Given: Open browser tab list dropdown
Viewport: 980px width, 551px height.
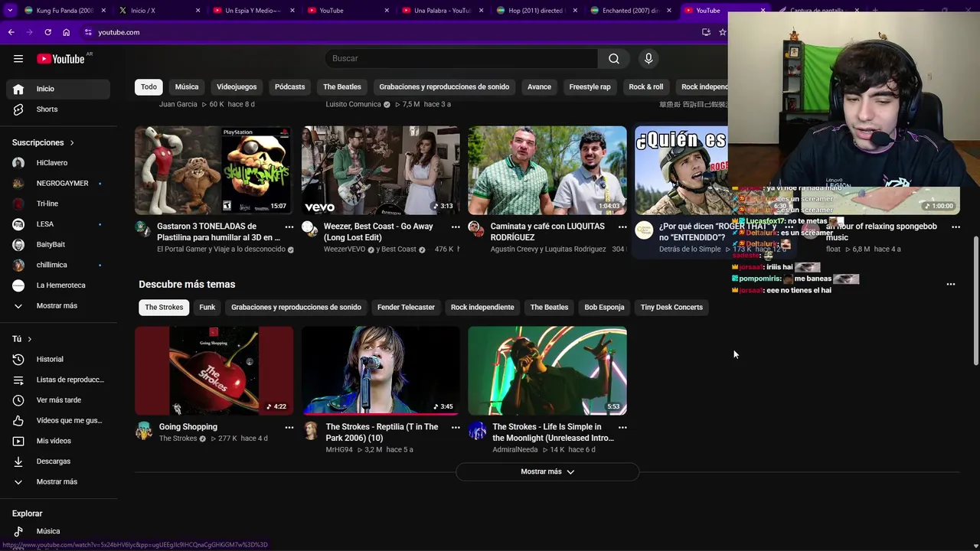Looking at the screenshot, I should [x=10, y=10].
